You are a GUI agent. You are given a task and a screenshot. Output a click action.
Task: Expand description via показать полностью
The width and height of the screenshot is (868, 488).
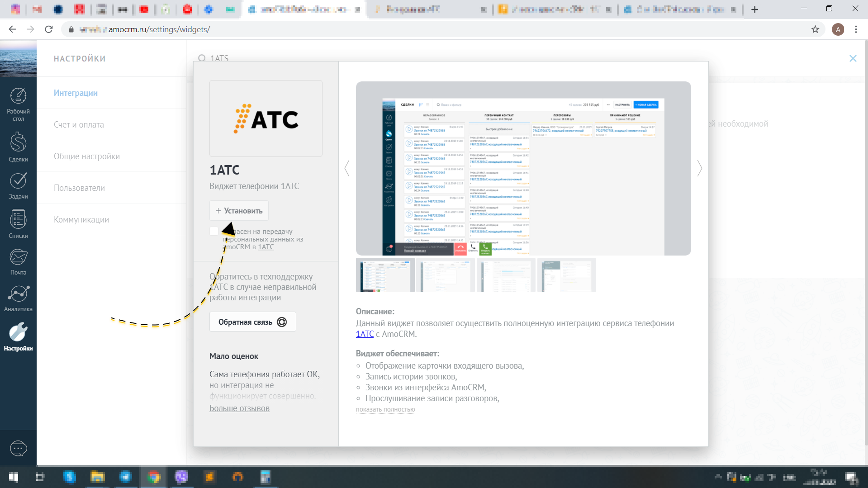click(x=385, y=409)
